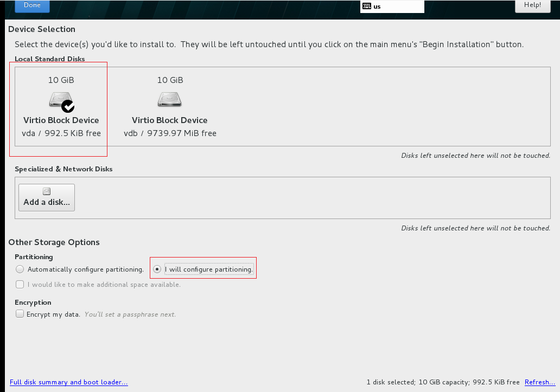Click 'vda / 992.5 KiB free' label
This screenshot has width=560, height=392.
click(61, 133)
